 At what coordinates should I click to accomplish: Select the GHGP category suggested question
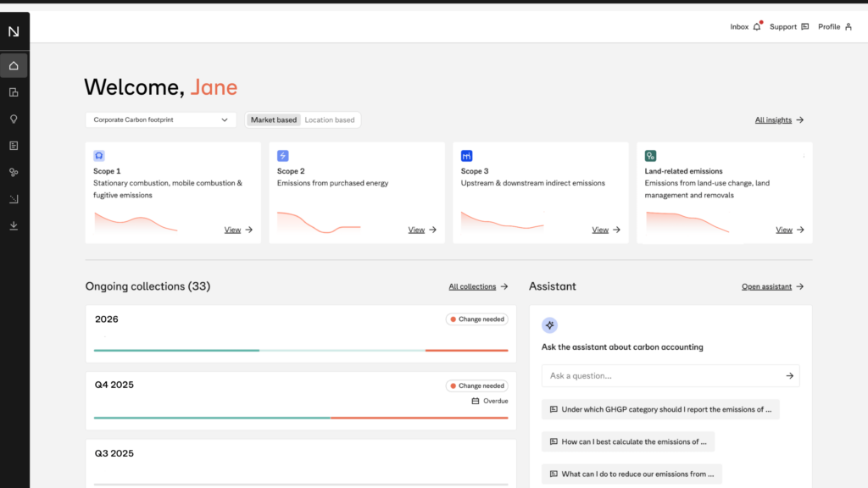point(660,409)
